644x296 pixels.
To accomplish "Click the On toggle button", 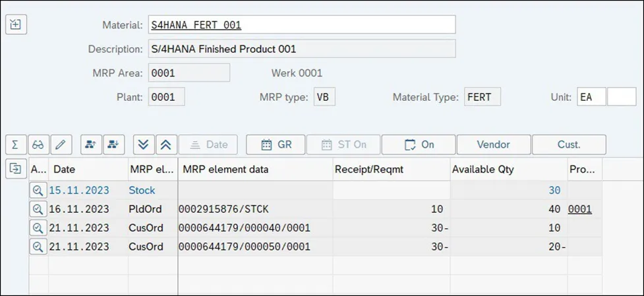I will [419, 144].
